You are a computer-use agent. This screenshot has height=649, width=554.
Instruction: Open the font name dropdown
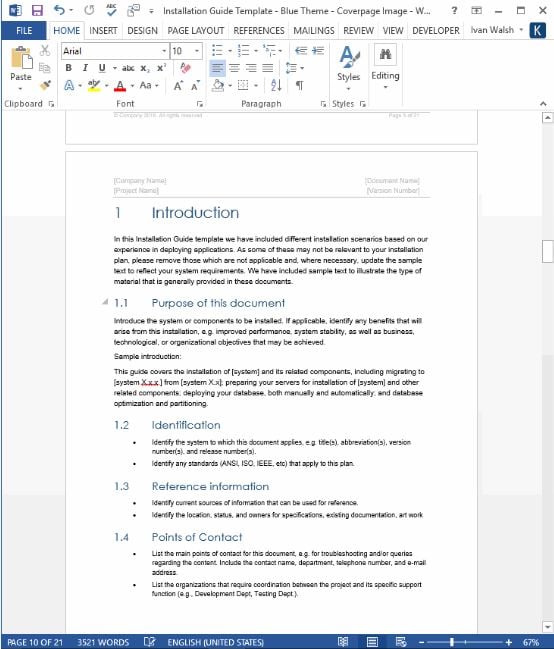(164, 51)
